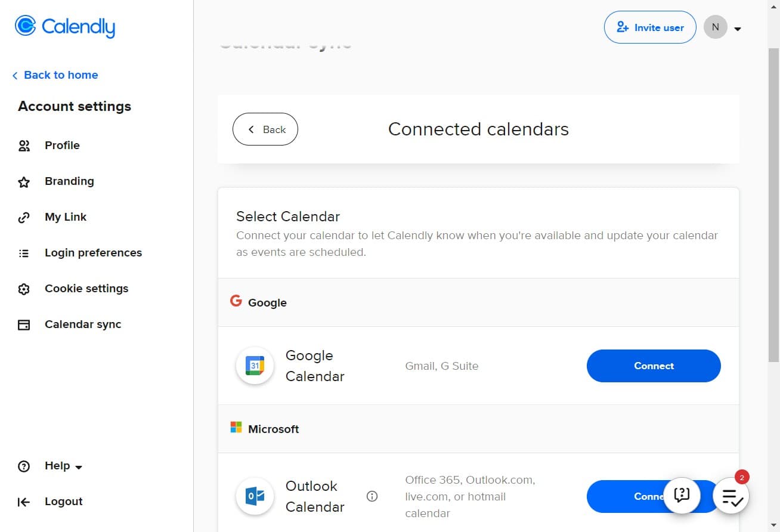Open the notifications checklist with badge
The height and width of the screenshot is (532, 780).
(x=731, y=496)
